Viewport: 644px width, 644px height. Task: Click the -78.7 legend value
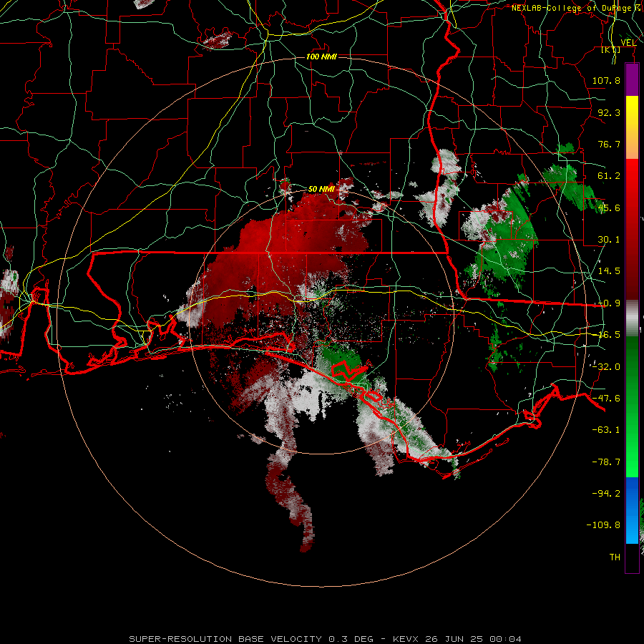pyautogui.click(x=606, y=462)
